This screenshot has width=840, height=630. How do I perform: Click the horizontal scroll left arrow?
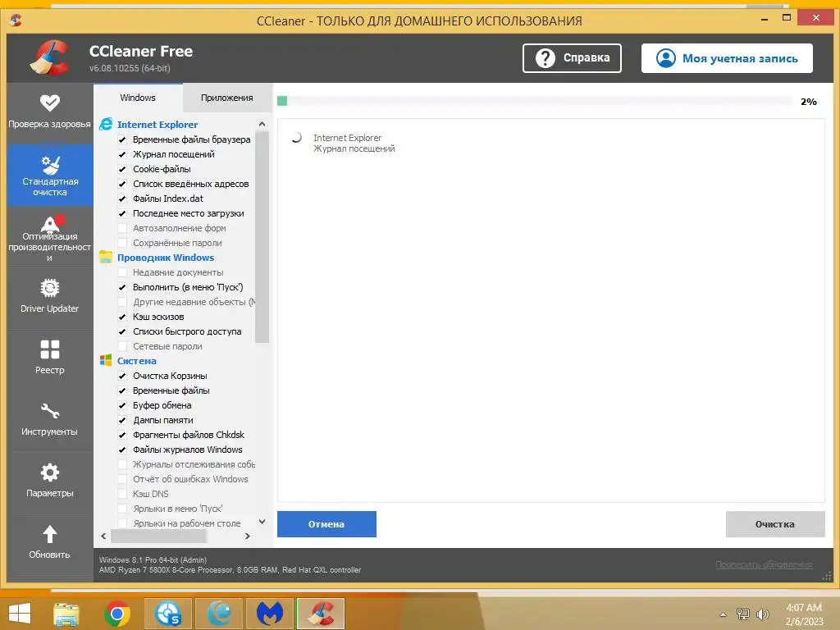103,536
